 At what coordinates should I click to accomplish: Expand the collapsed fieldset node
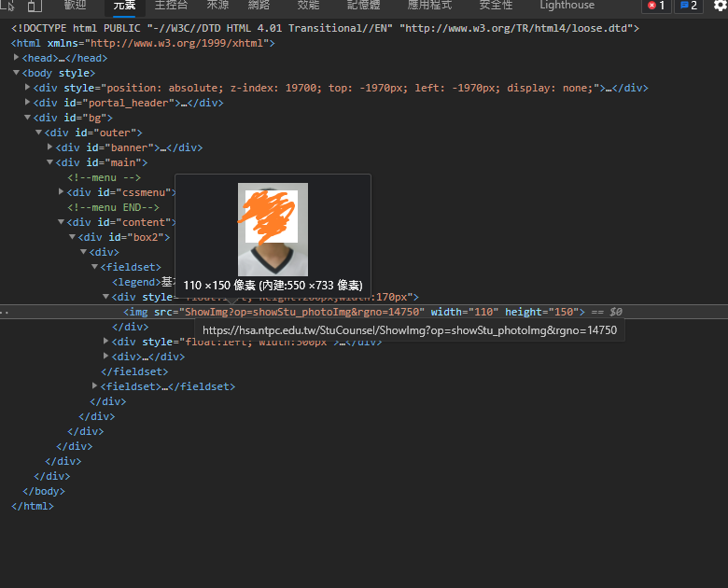coord(94,385)
